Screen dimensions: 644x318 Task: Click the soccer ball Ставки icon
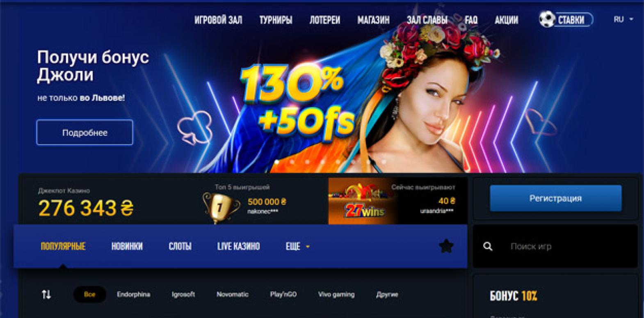[x=547, y=19]
